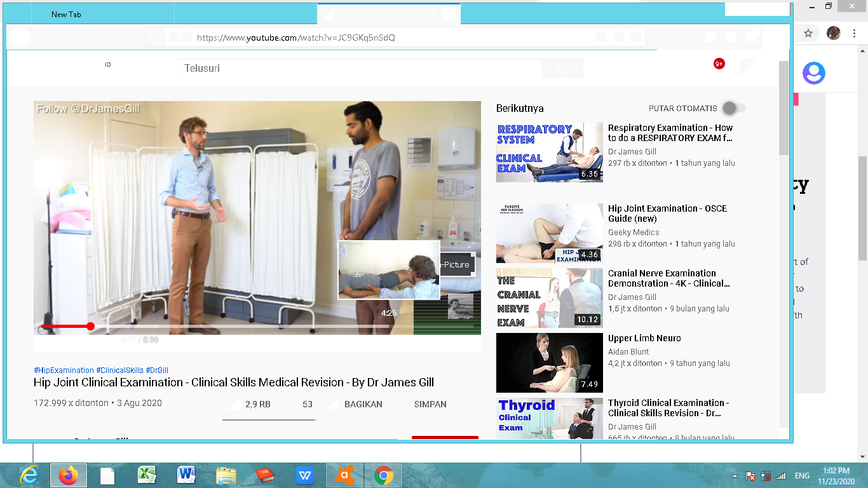Click the text 172.999 x ditonton
The height and width of the screenshot is (488, 868).
[71, 403]
